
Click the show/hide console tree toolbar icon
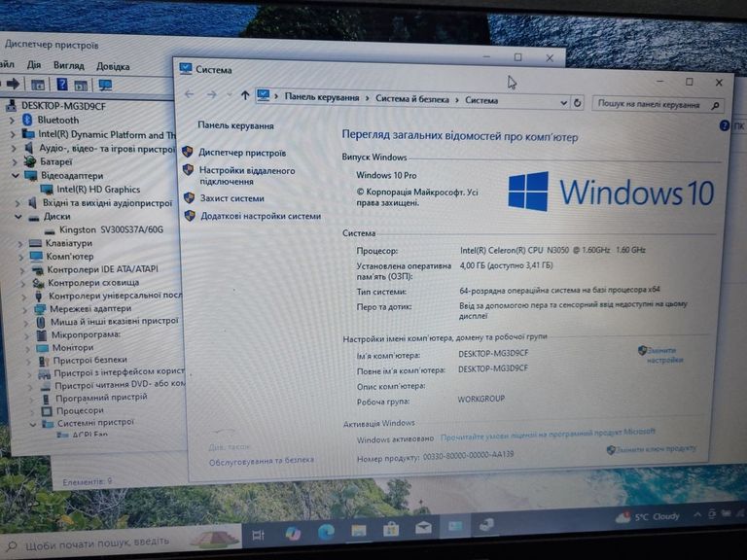[x=38, y=85]
